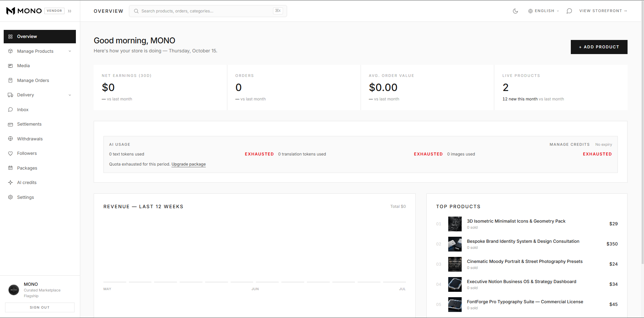Click the SIGN OUT button

point(40,308)
